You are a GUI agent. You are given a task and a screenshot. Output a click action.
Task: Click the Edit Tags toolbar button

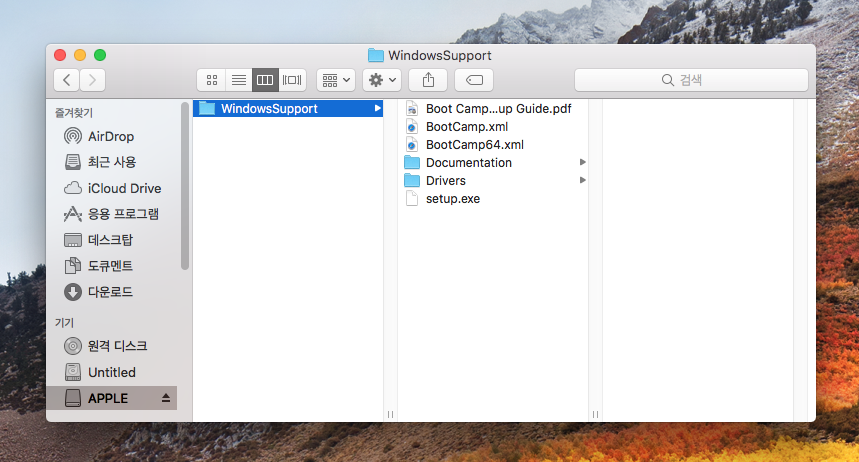click(474, 80)
